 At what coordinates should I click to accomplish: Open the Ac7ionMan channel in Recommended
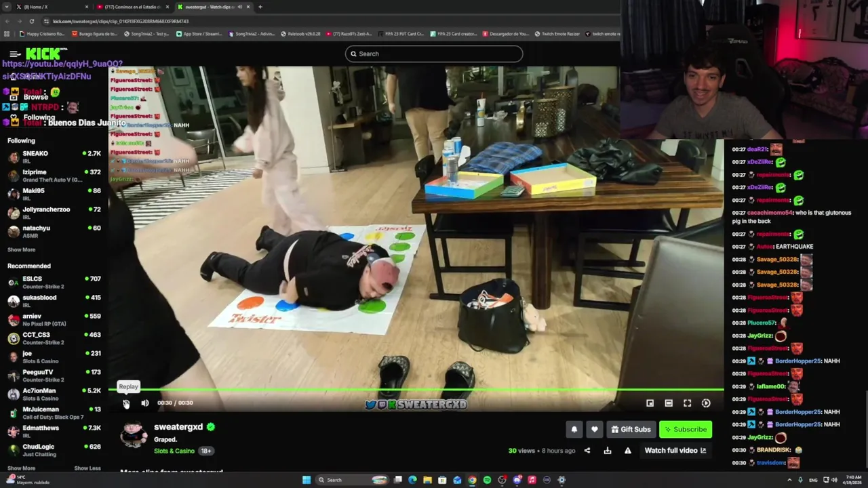[x=54, y=394]
